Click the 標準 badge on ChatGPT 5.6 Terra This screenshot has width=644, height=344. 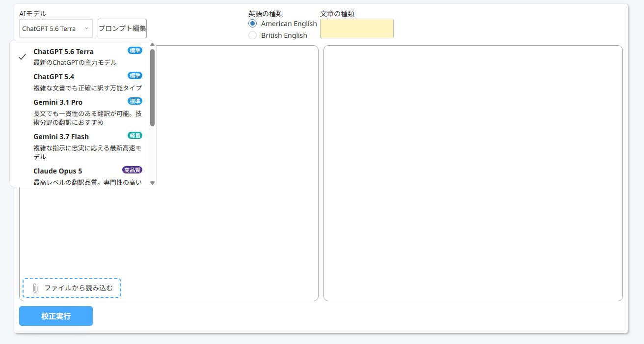pos(135,50)
